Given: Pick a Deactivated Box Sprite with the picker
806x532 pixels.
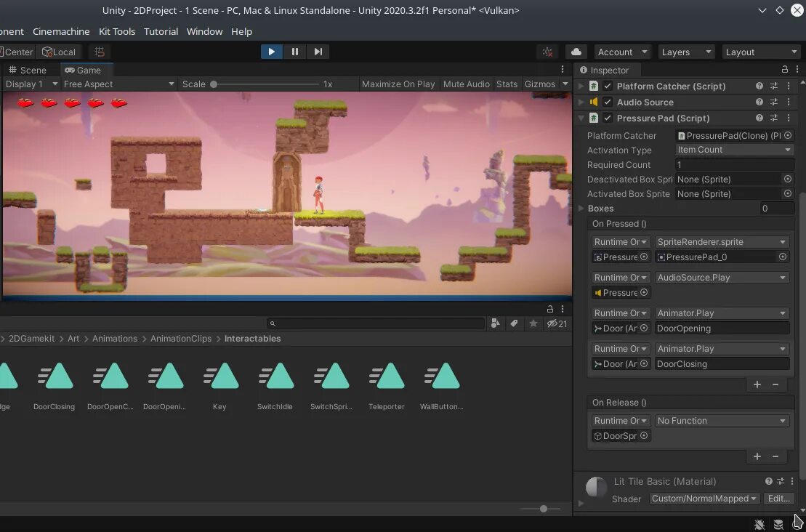Looking at the screenshot, I should [788, 179].
